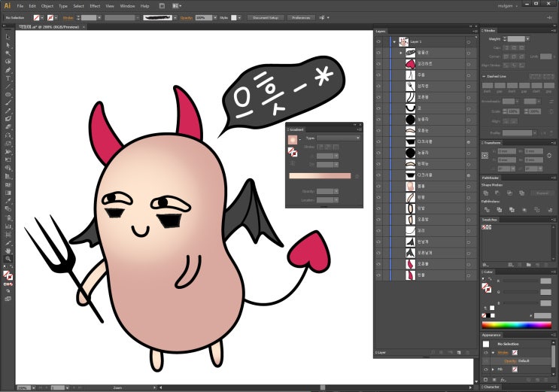
Task: Select the Zoom magnifier tool
Action: [8, 259]
